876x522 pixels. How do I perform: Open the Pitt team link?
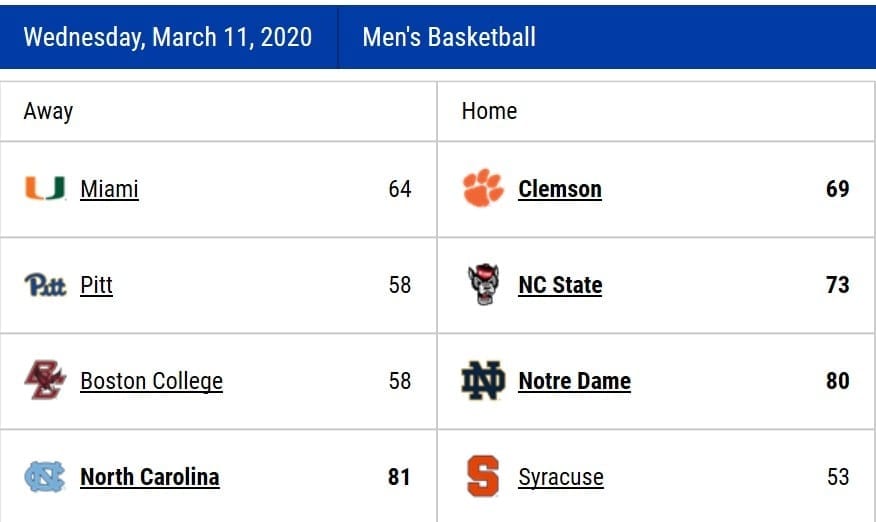tap(97, 285)
